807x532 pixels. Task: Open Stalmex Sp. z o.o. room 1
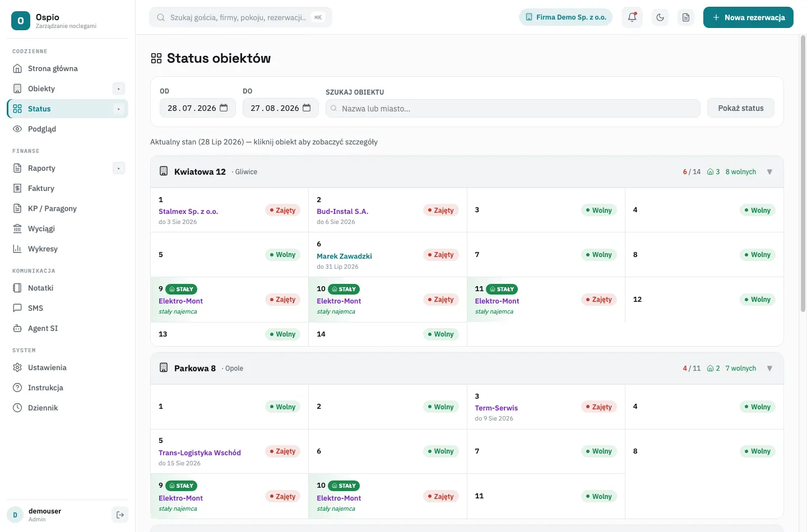pyautogui.click(x=188, y=212)
